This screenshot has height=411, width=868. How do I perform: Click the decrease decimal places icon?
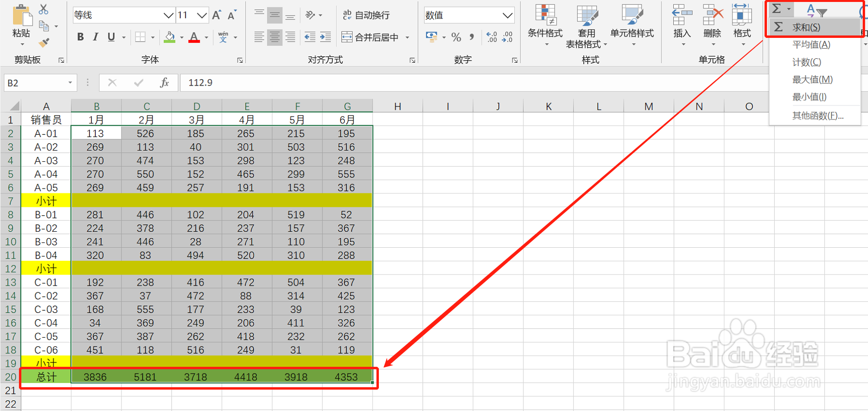click(507, 37)
